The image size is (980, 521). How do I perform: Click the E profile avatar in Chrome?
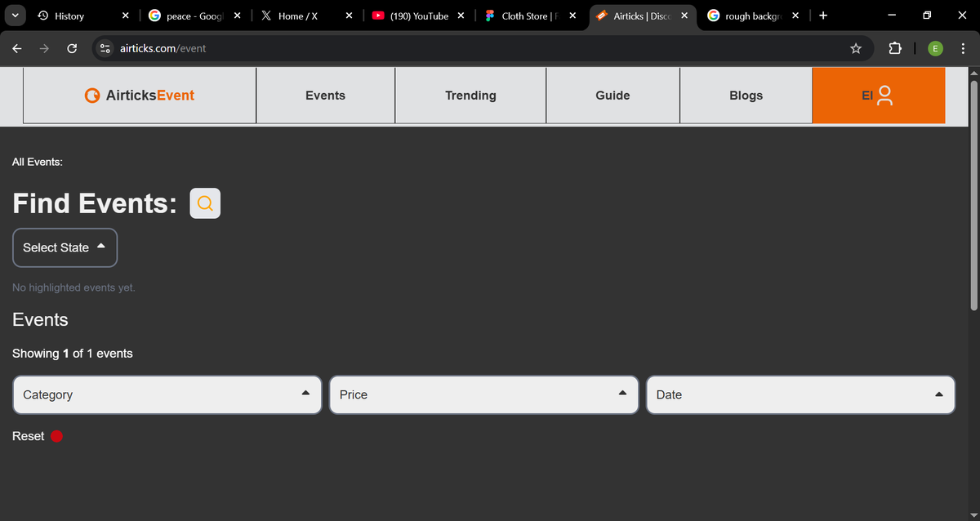[935, 48]
